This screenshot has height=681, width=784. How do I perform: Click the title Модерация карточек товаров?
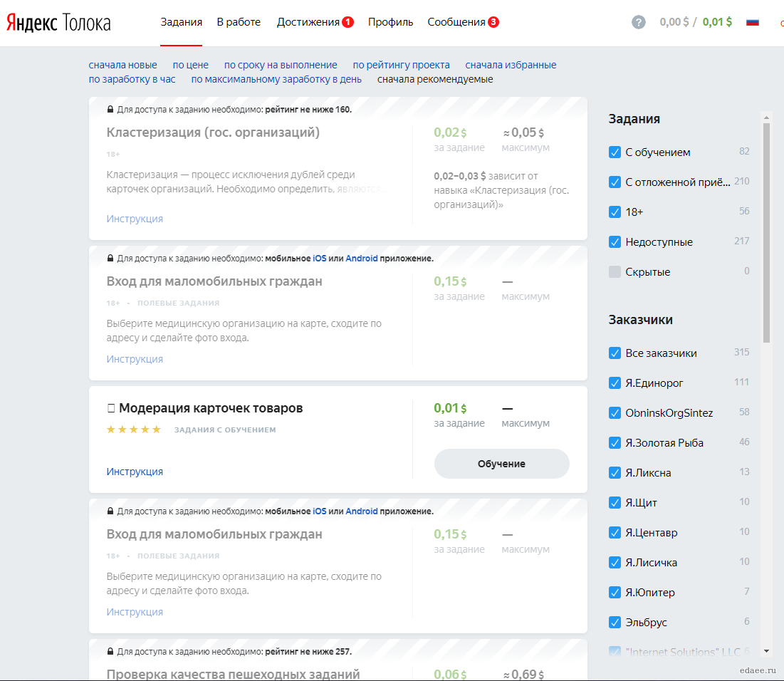click(x=211, y=408)
